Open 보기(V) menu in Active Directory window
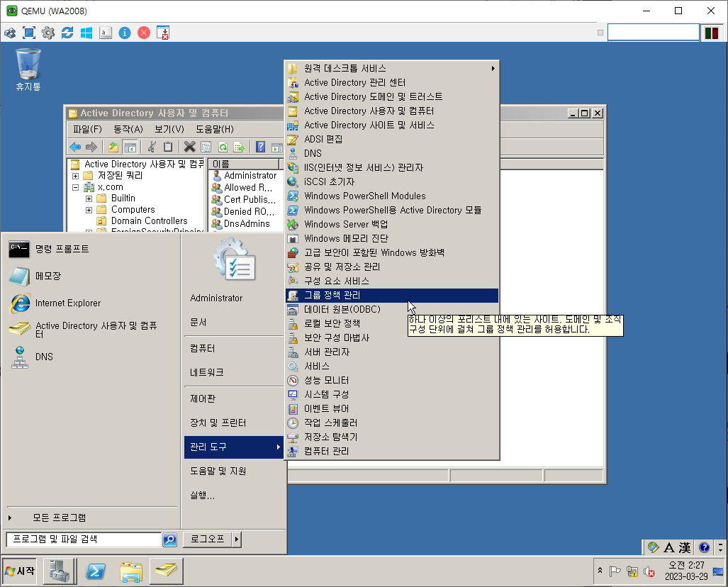Image resolution: width=728 pixels, height=587 pixels. [169, 129]
